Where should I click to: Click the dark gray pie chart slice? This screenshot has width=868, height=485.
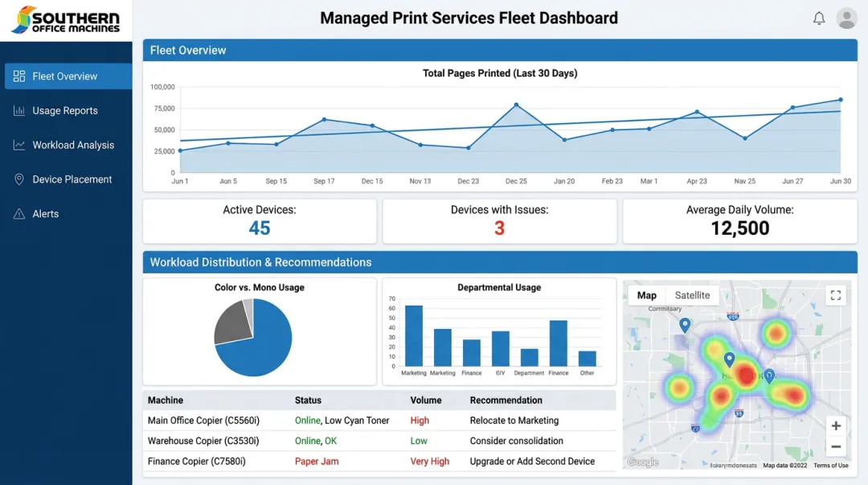pyautogui.click(x=232, y=323)
